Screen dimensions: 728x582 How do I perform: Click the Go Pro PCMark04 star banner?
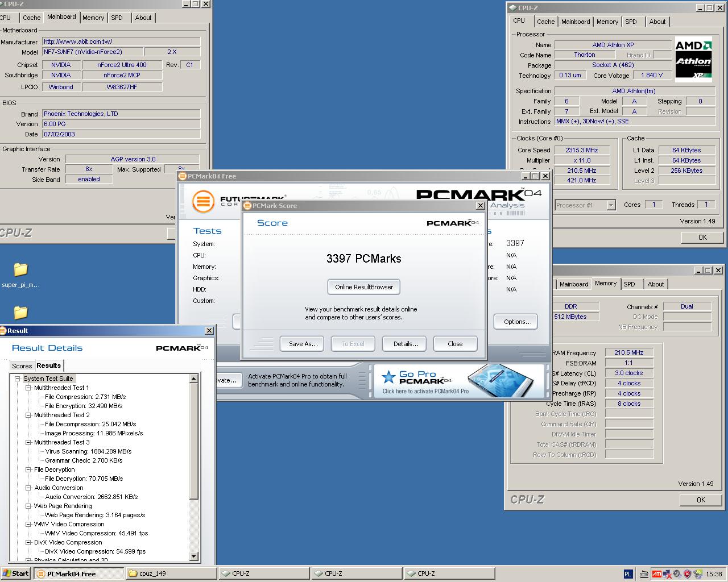[458, 381]
